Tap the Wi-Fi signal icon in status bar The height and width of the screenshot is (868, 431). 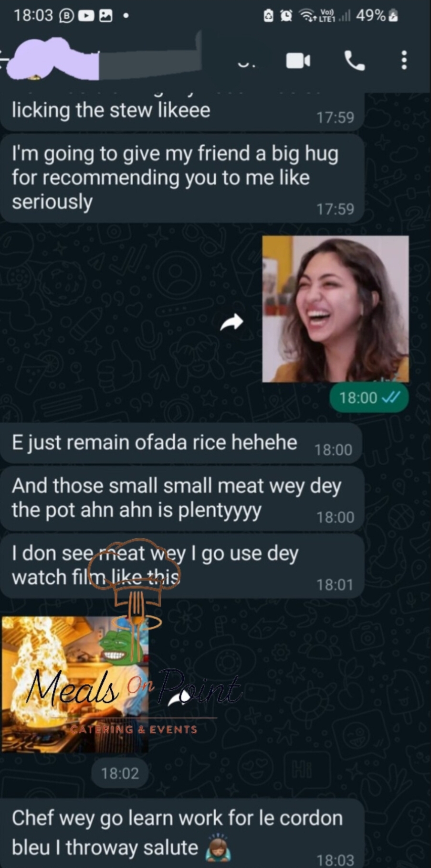[x=306, y=16]
